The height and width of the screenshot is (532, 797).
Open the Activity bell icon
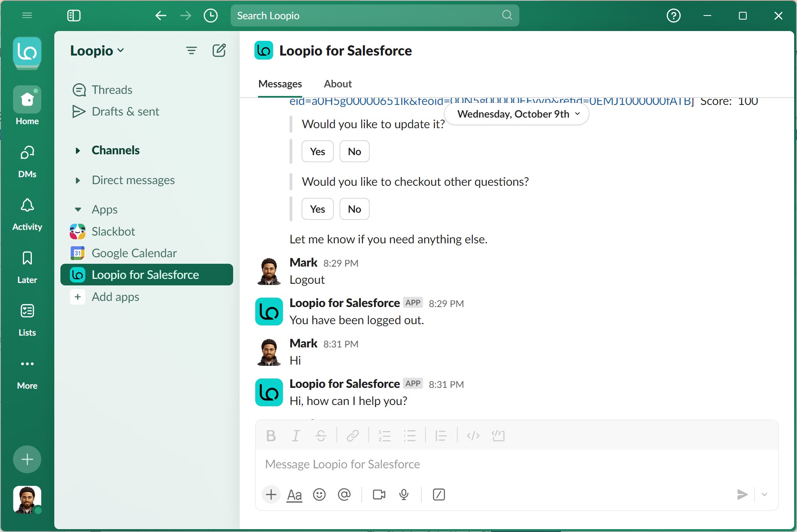27,215
